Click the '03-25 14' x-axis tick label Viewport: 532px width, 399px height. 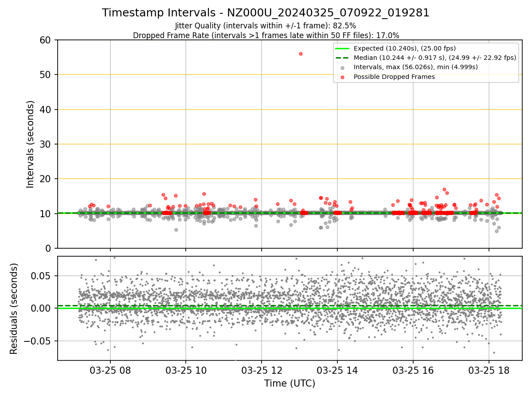pyautogui.click(x=337, y=370)
